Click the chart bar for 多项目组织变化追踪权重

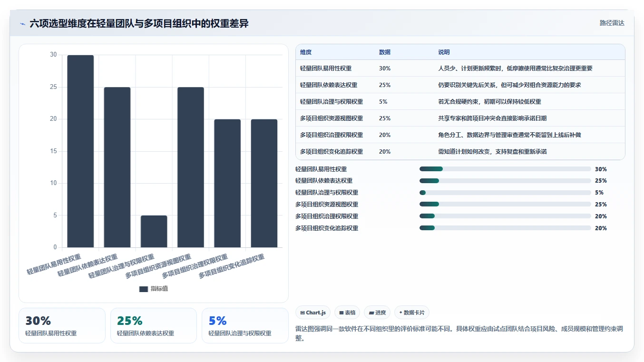point(264,184)
